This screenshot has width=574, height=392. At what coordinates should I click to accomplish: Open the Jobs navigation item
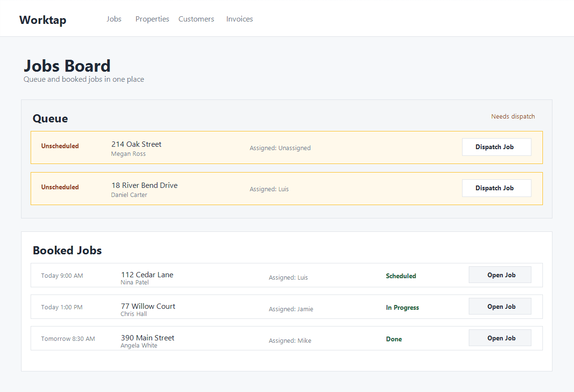114,19
